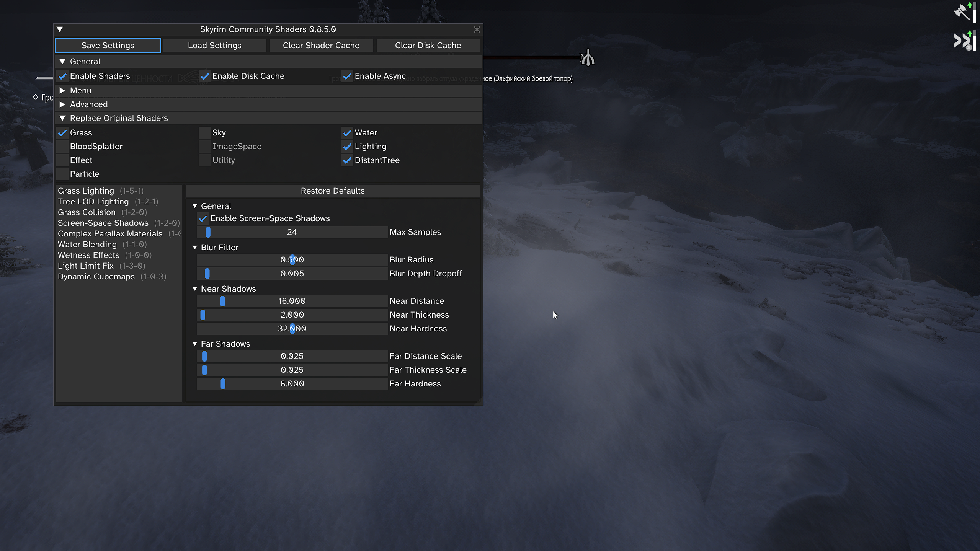The height and width of the screenshot is (551, 980).
Task: Click the crossed axes status icon
Action: pos(962,12)
